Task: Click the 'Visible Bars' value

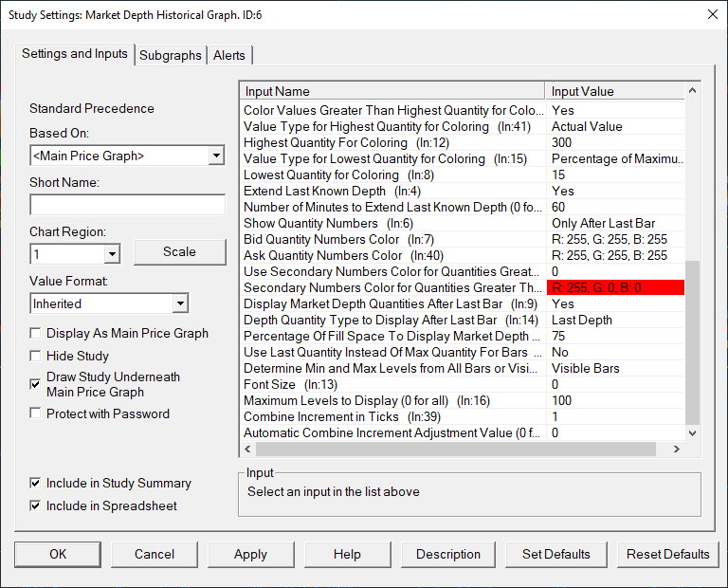Action: click(615, 368)
